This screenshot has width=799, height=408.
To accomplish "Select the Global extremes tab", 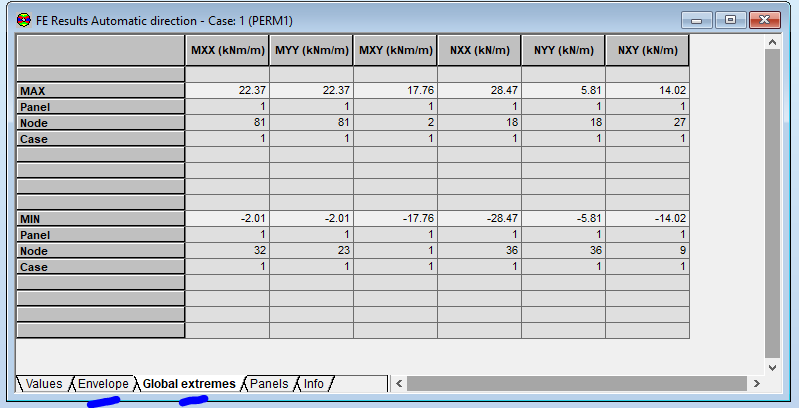I will 189,384.
